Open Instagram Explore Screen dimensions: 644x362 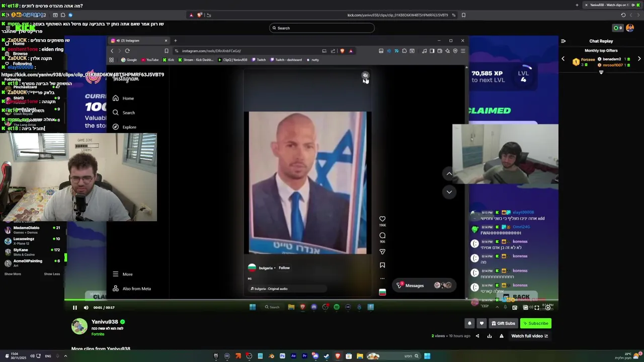[x=124, y=127]
